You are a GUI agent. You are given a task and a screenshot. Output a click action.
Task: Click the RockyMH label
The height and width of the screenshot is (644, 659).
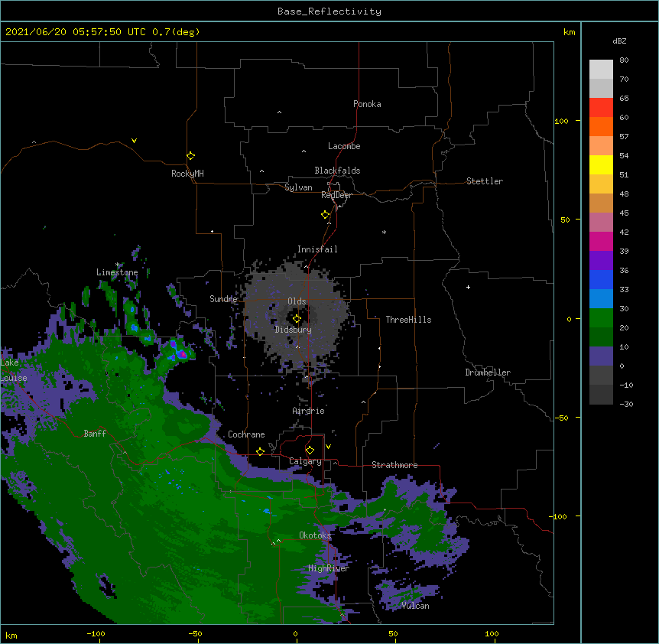[x=187, y=174]
